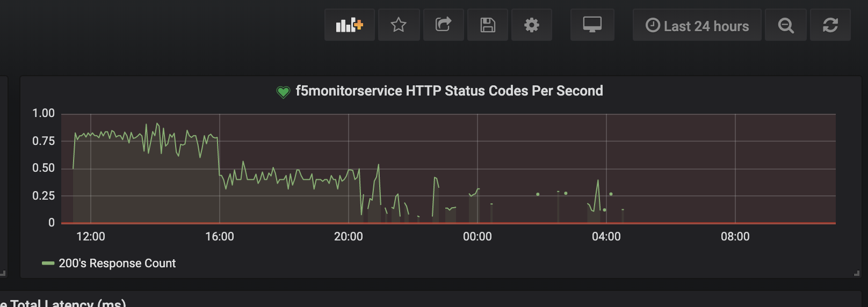The height and width of the screenshot is (307, 868).
Task: Click the 0.50 y-axis value
Action: pos(44,168)
